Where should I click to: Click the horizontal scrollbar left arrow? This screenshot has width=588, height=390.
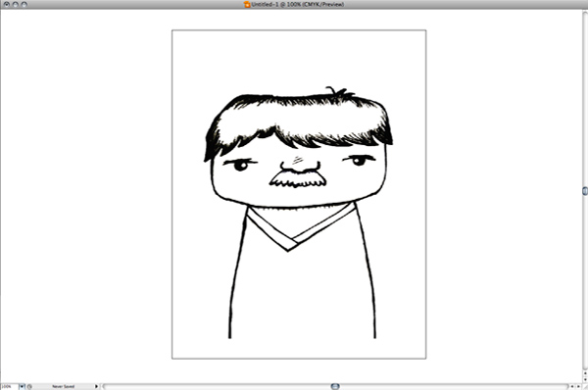pyautogui.click(x=572, y=386)
